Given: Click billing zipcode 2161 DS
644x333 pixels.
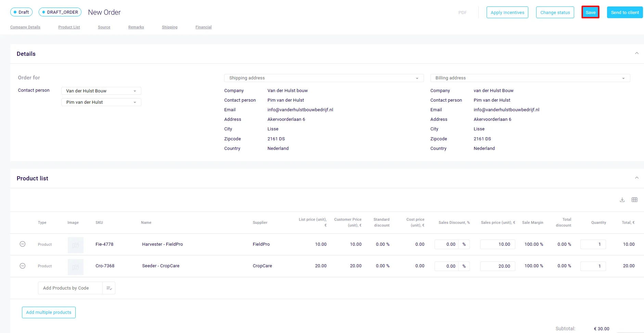Looking at the screenshot, I should click(x=482, y=139).
